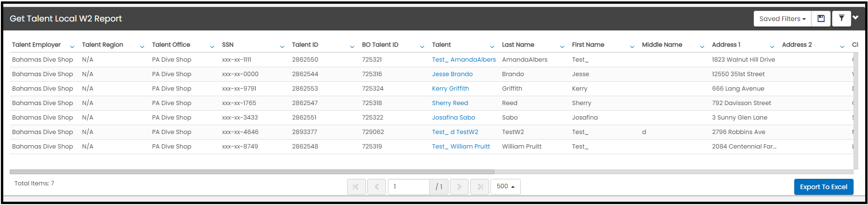Open SSN column menu chevron
The height and width of the screenshot is (205, 868).
(282, 47)
